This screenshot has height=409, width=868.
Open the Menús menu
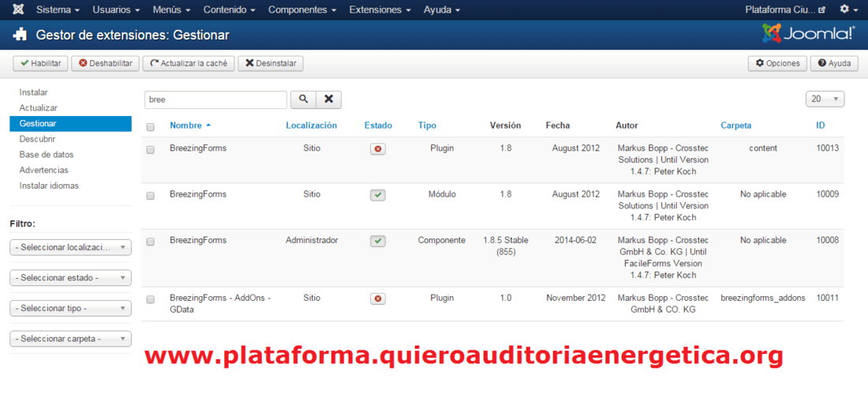[x=171, y=10]
